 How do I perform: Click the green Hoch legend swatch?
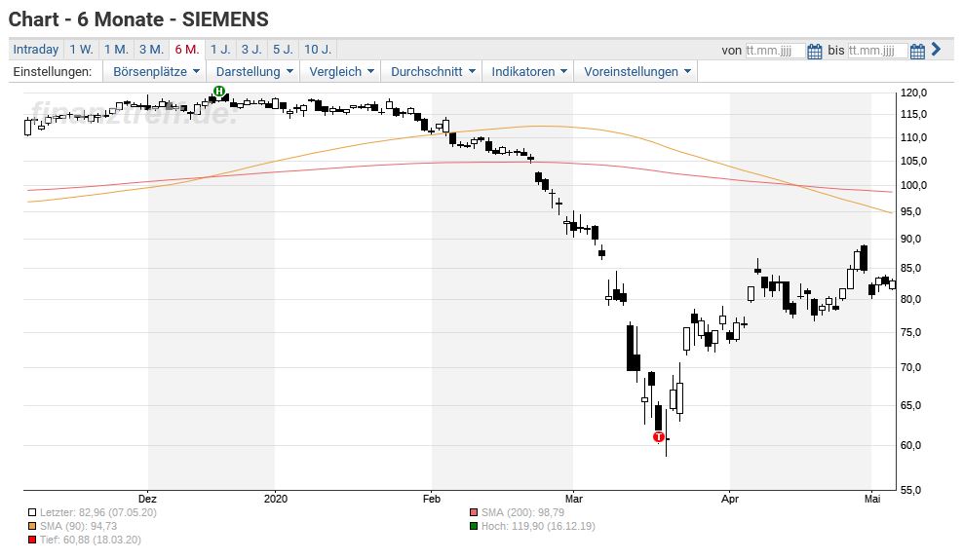pyautogui.click(x=474, y=526)
